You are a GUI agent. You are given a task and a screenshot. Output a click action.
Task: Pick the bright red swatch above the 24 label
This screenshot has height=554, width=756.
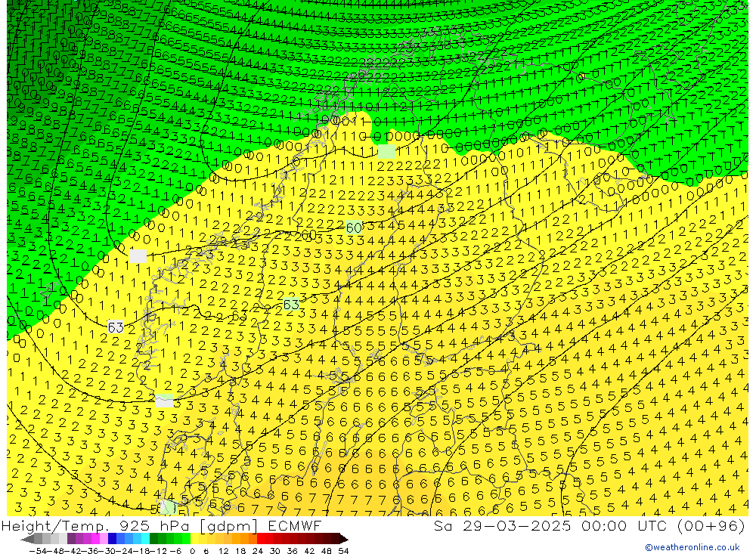click(x=261, y=539)
